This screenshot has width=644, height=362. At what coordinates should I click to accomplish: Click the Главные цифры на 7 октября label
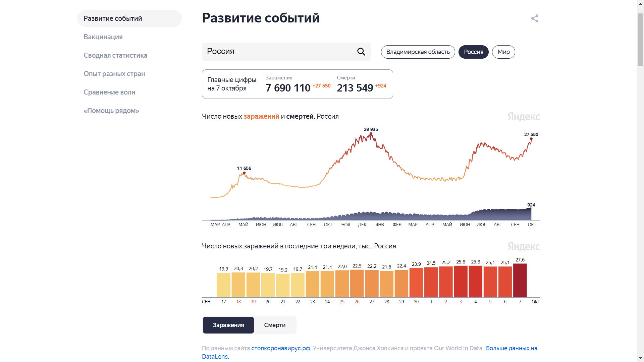click(232, 84)
